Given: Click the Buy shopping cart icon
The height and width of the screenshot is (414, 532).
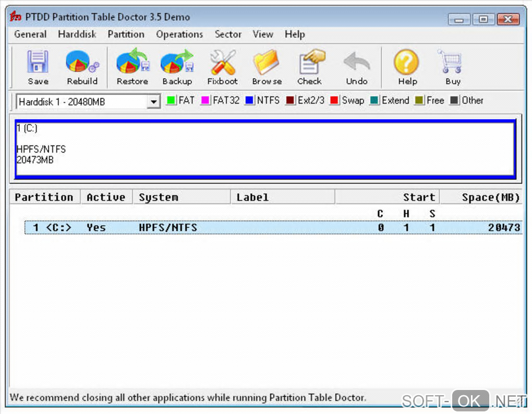Looking at the screenshot, I should 451,62.
